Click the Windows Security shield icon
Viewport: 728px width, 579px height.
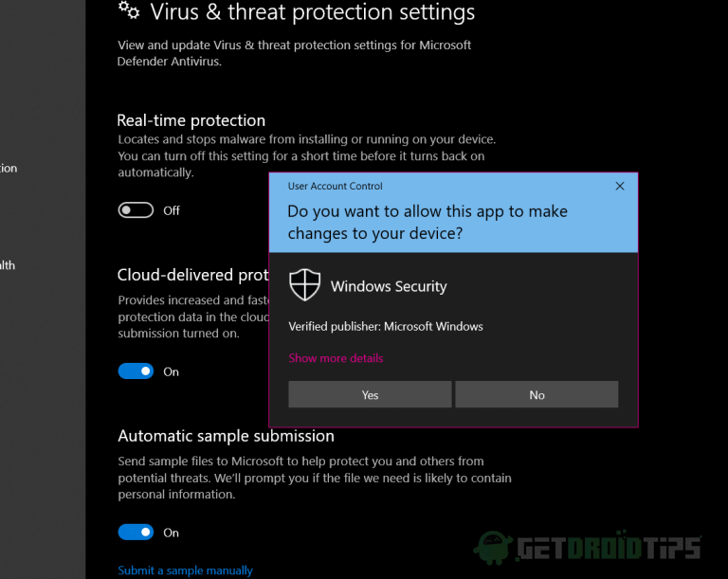(305, 285)
